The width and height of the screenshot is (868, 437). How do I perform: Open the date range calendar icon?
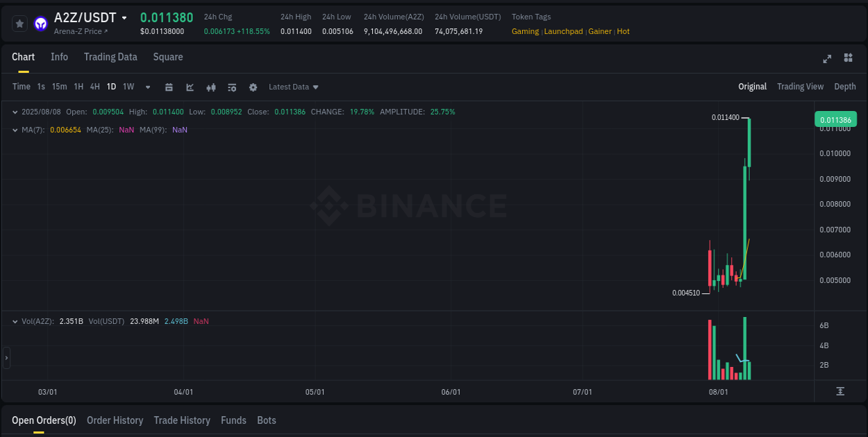(x=169, y=87)
